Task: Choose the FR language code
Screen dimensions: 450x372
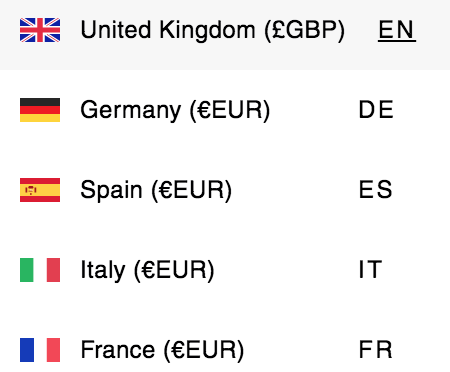Action: [376, 349]
